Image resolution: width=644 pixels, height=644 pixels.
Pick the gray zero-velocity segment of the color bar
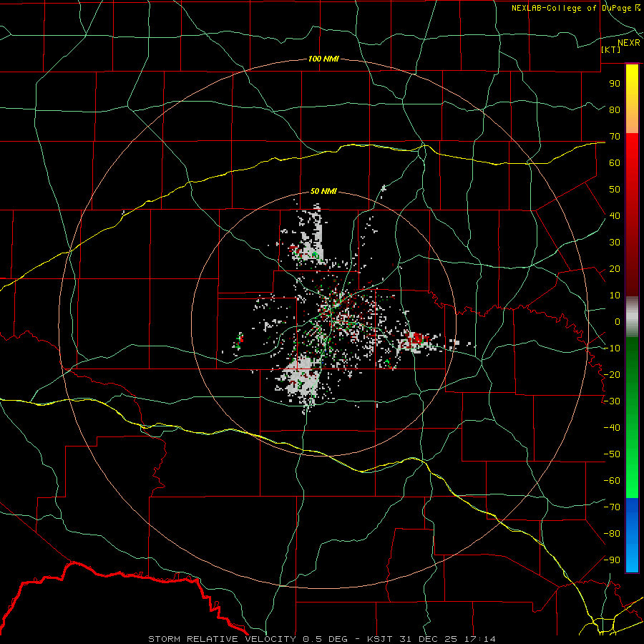point(632,317)
